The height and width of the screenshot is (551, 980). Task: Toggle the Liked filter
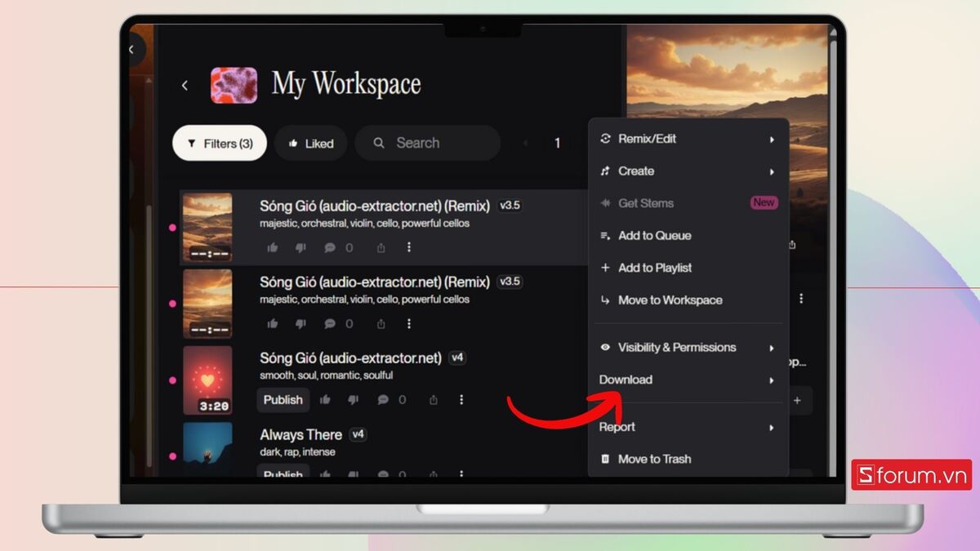click(310, 144)
